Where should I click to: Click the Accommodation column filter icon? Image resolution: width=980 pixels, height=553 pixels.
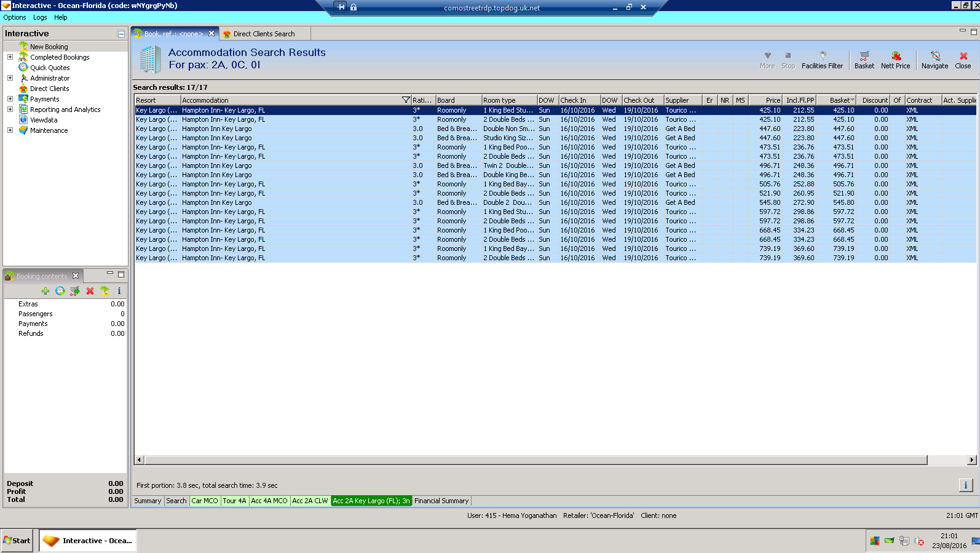click(x=406, y=100)
